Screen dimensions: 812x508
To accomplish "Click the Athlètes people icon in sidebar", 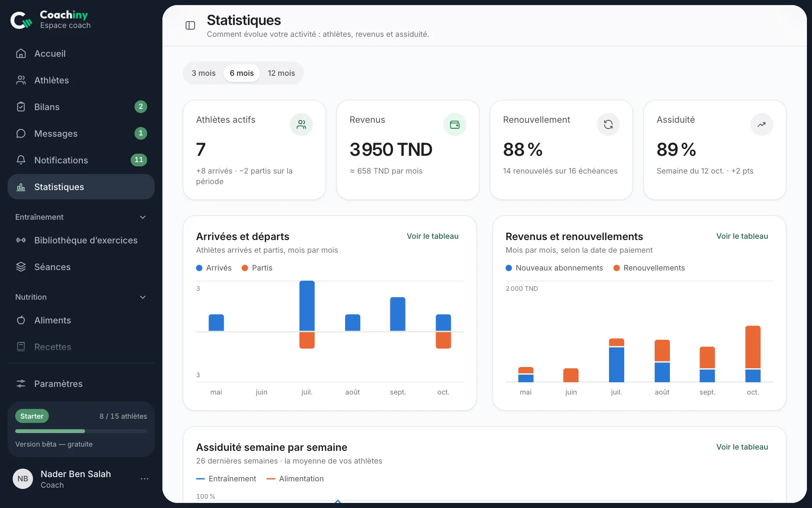I will (21, 80).
